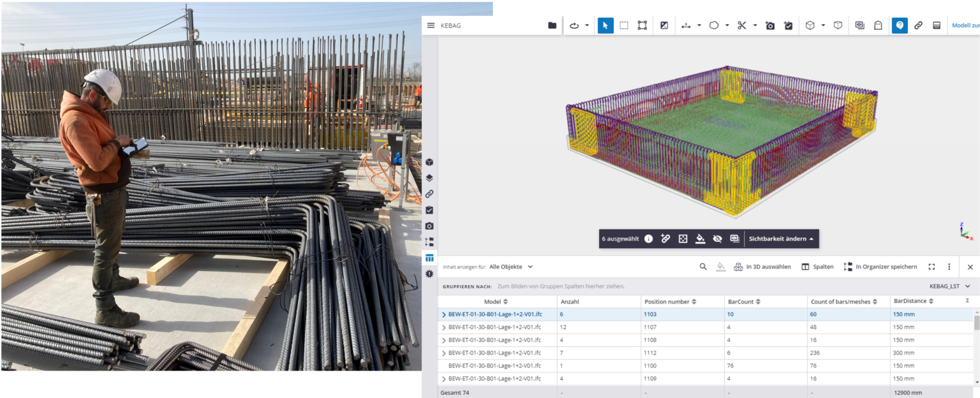Create a new view with camera icon
Viewport: 980px width, 398px height.
770,26
